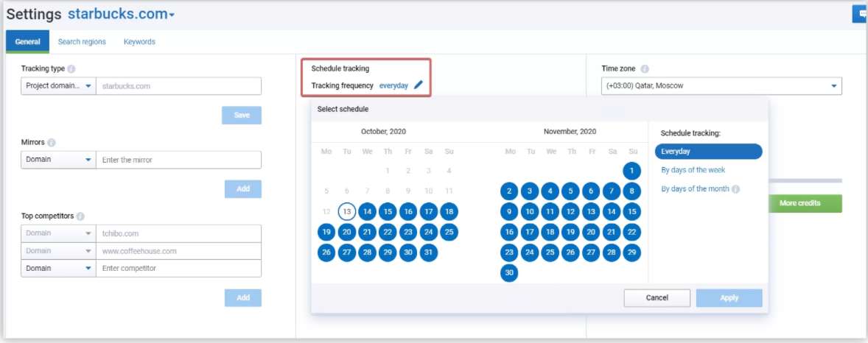Toggle October 26 in the calendar
Viewport: 868px width, 343px height.
326,252
